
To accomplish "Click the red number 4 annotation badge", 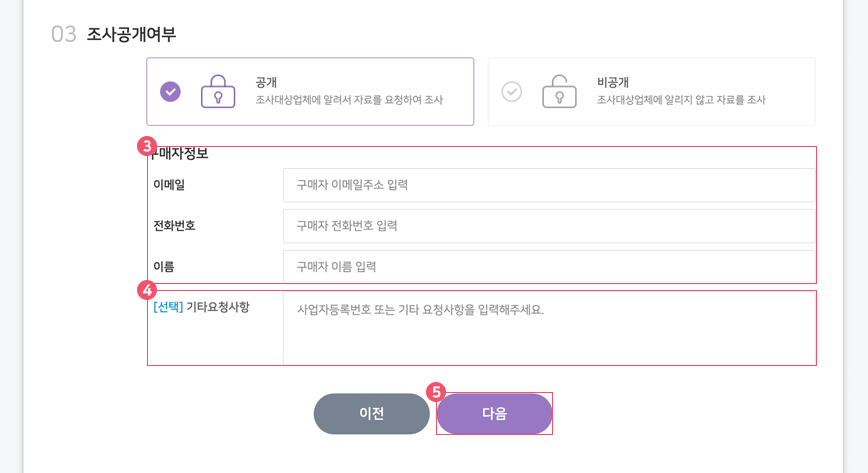I will coord(147,290).
